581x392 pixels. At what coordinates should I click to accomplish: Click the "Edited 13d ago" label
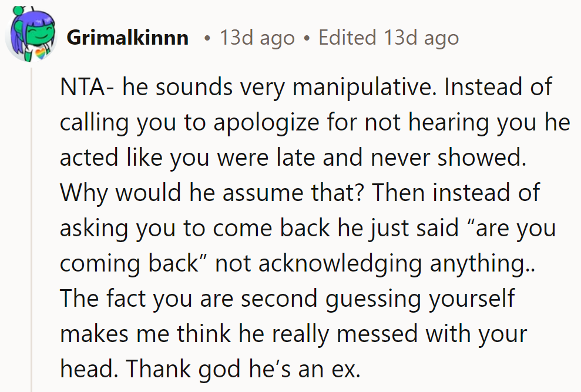click(388, 38)
